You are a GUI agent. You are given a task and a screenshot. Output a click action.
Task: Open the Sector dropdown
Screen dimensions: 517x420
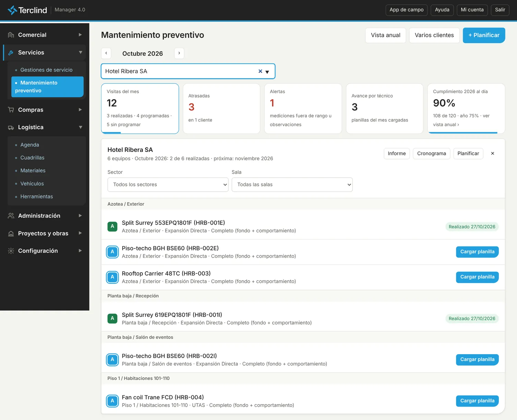(168, 185)
